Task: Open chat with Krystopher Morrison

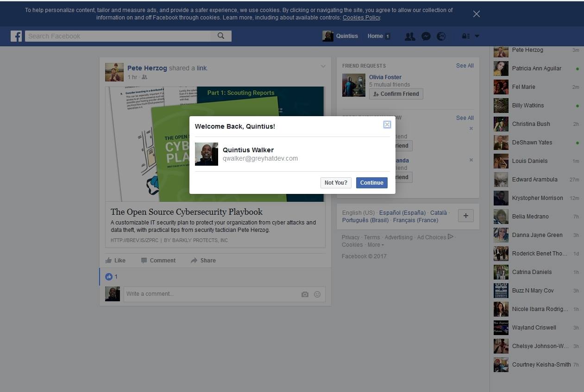Action: 536,198
